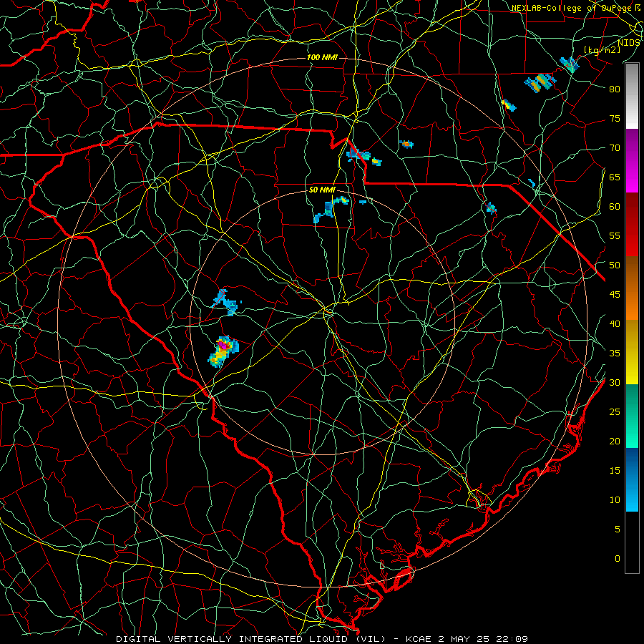The width and height of the screenshot is (644, 644).
Task: Click the 45 value on color scale
Action: (x=615, y=295)
